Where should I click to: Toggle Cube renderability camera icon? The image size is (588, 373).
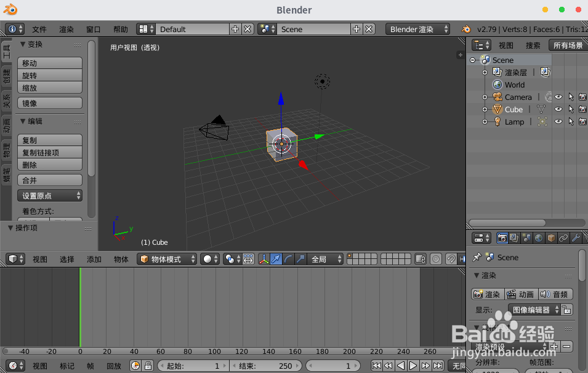coord(582,109)
